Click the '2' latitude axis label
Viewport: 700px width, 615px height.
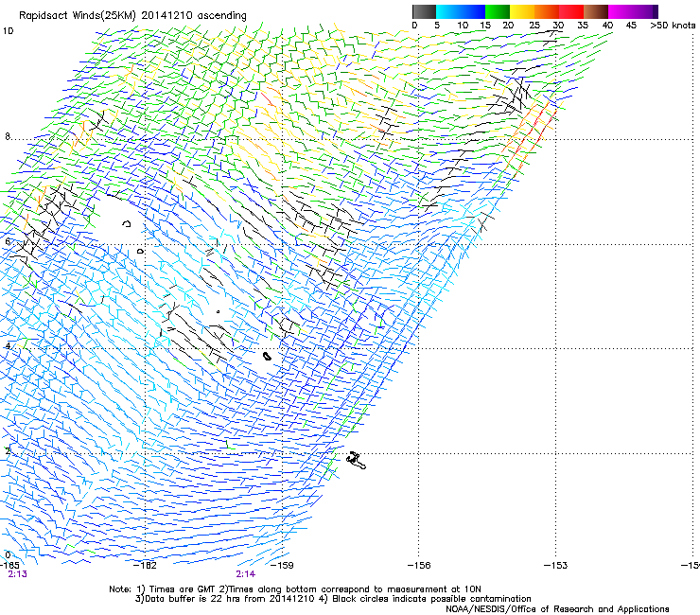pyautogui.click(x=8, y=450)
